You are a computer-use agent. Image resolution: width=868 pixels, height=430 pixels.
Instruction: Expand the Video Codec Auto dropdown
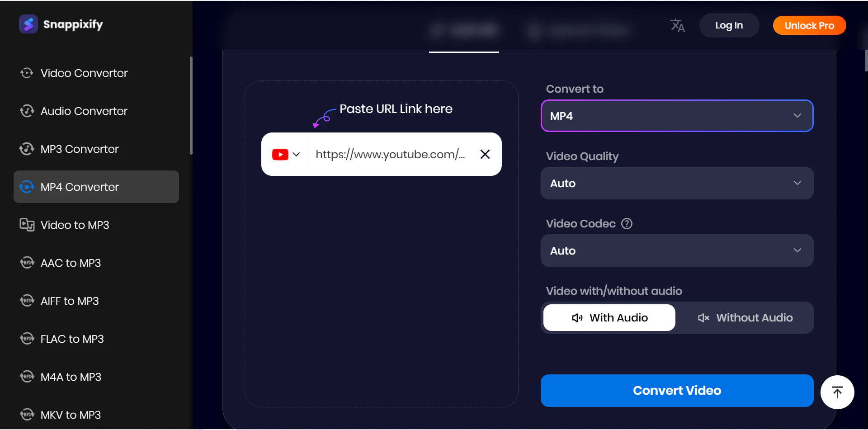point(677,251)
